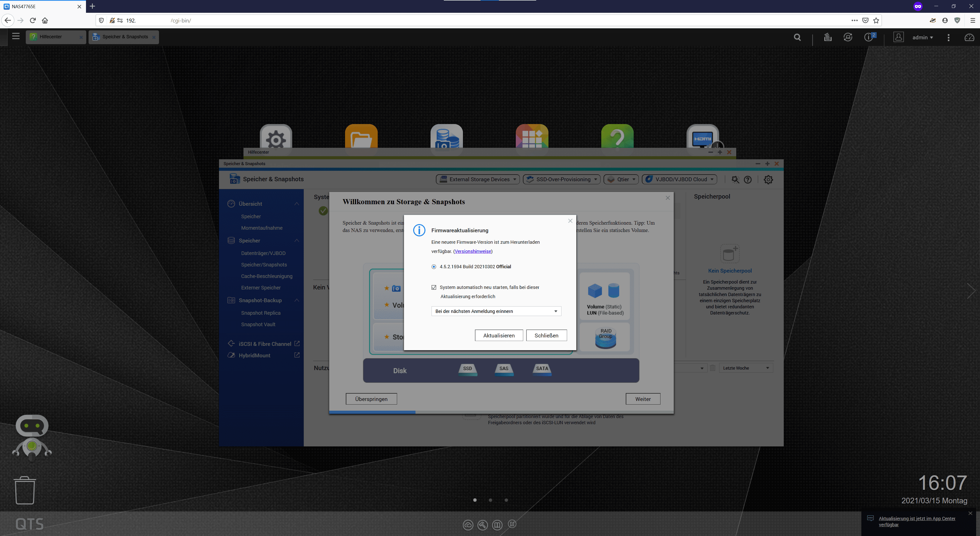Click the Weiter button
Viewport: 980px width, 536px height.
pyautogui.click(x=643, y=399)
